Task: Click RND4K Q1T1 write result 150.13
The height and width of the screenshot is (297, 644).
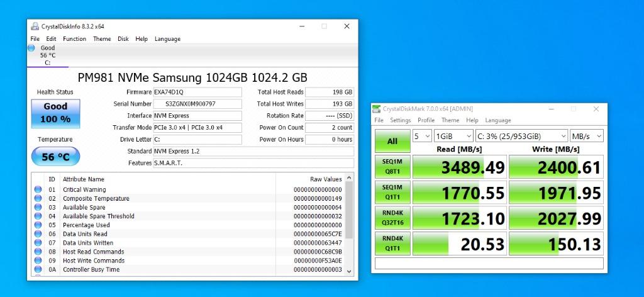Action: pos(556,243)
